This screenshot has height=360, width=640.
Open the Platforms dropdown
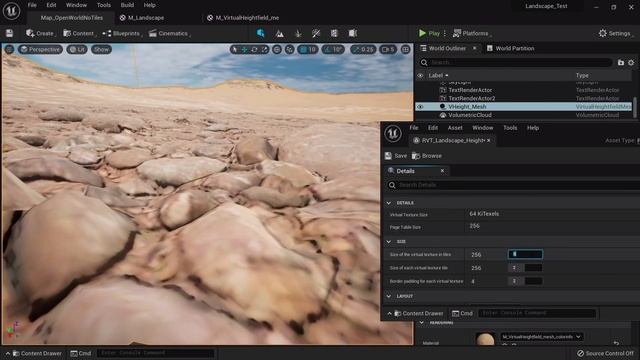click(472, 33)
